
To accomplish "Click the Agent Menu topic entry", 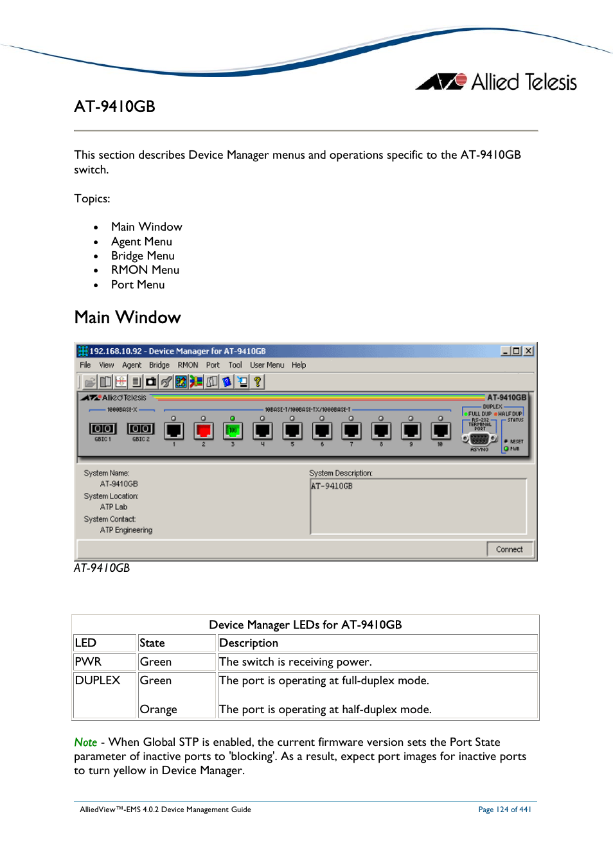I will click(141, 242).
